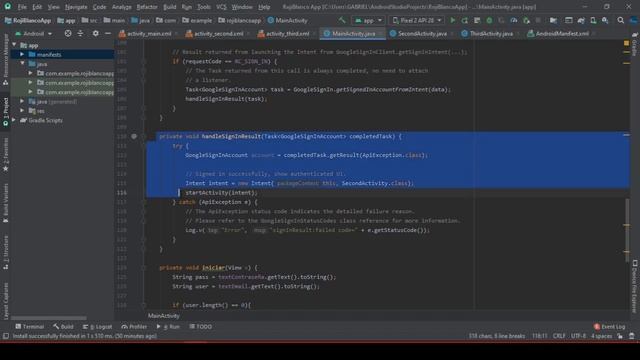Expand the java (generated) folder arrow

point(22,101)
